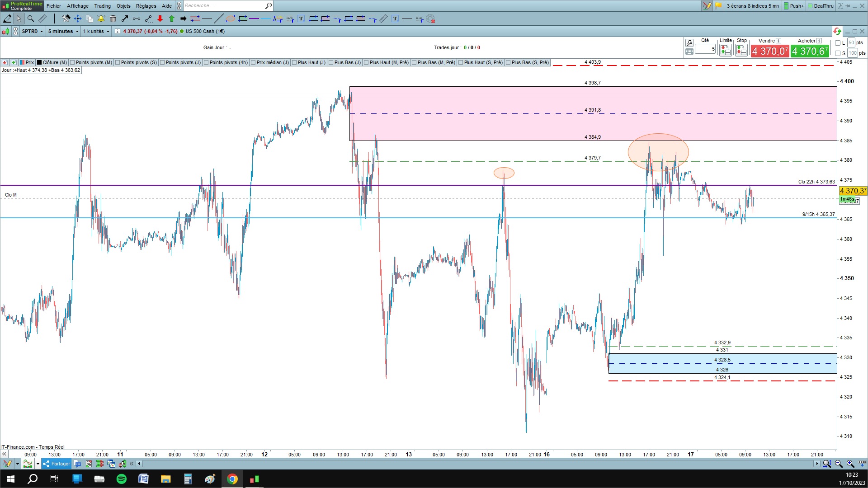Open the Trading menu
This screenshot has width=868, height=488.
point(102,6)
